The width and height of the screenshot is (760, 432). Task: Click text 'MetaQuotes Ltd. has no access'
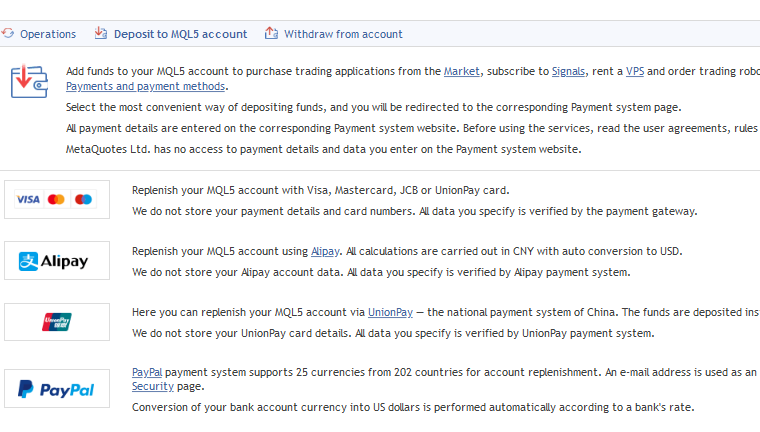[139, 149]
